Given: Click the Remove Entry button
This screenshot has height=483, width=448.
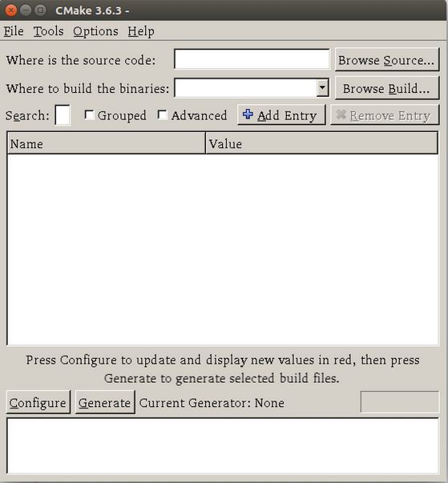Looking at the screenshot, I should 385,115.
